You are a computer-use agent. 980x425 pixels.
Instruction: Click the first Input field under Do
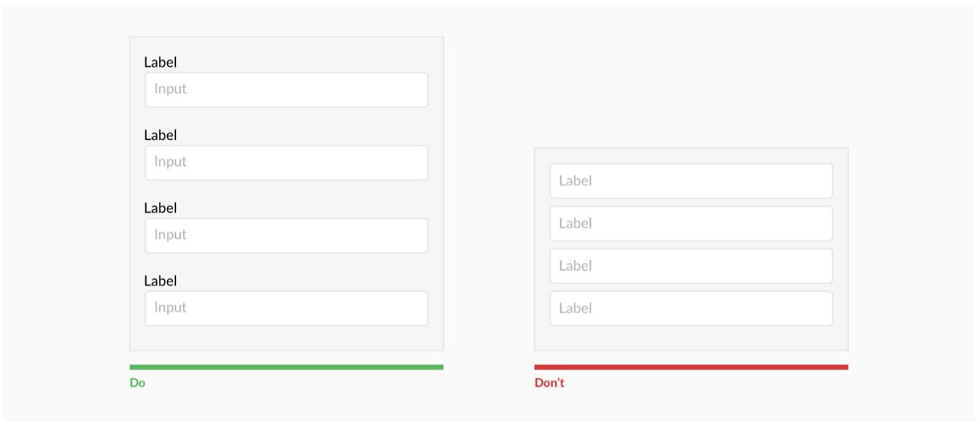tap(286, 90)
